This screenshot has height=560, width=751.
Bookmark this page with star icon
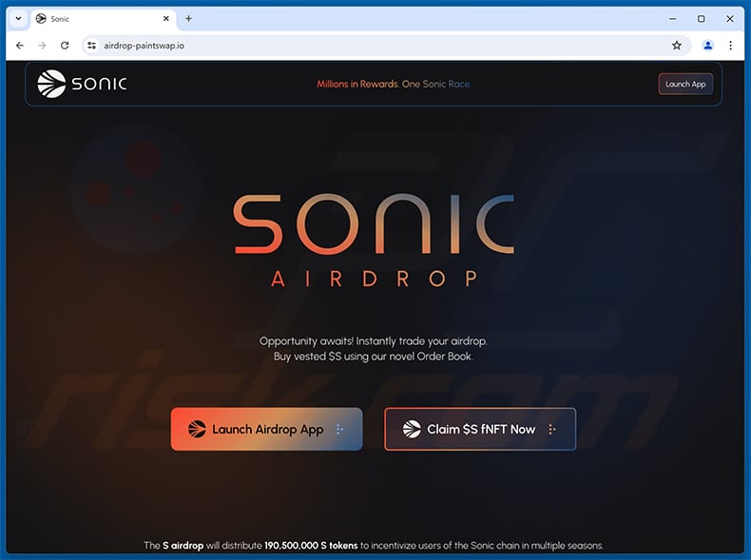click(x=676, y=46)
